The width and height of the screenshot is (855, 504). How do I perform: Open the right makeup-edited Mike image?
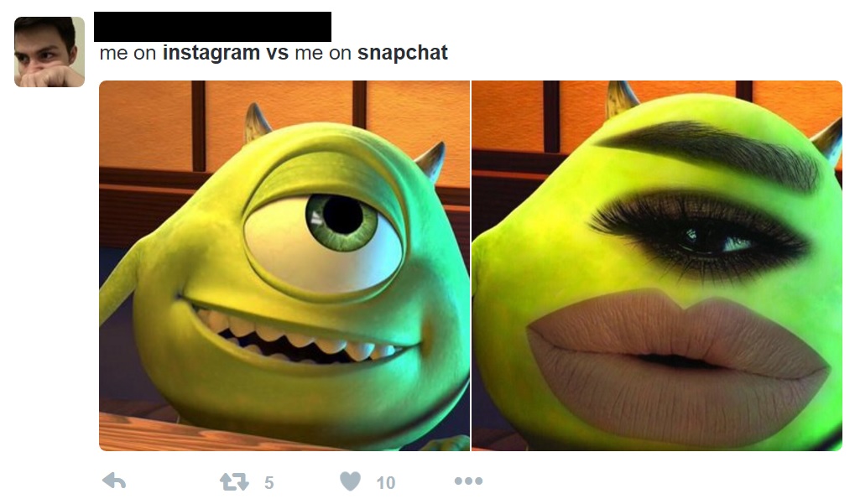657,266
